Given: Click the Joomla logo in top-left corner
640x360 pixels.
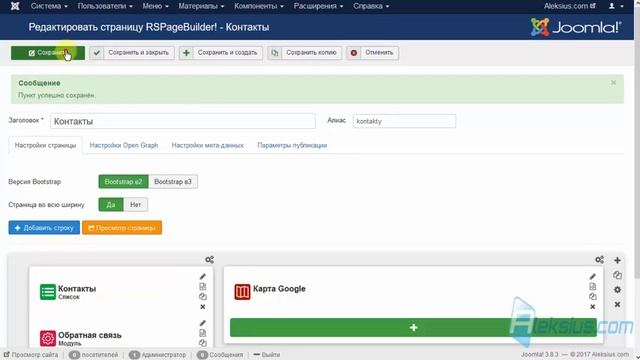Looking at the screenshot, I should (15, 6).
